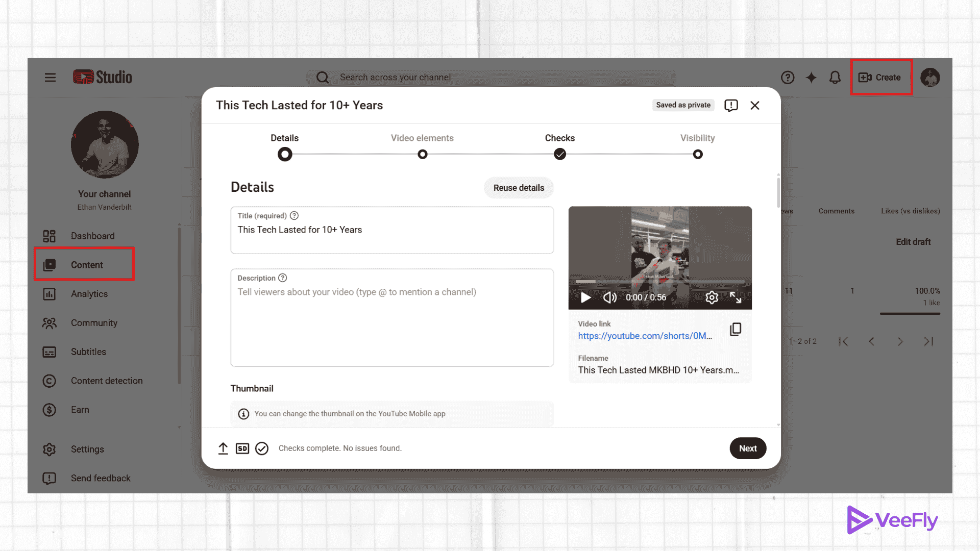The width and height of the screenshot is (980, 551).
Task: Click the Next button
Action: (x=748, y=448)
